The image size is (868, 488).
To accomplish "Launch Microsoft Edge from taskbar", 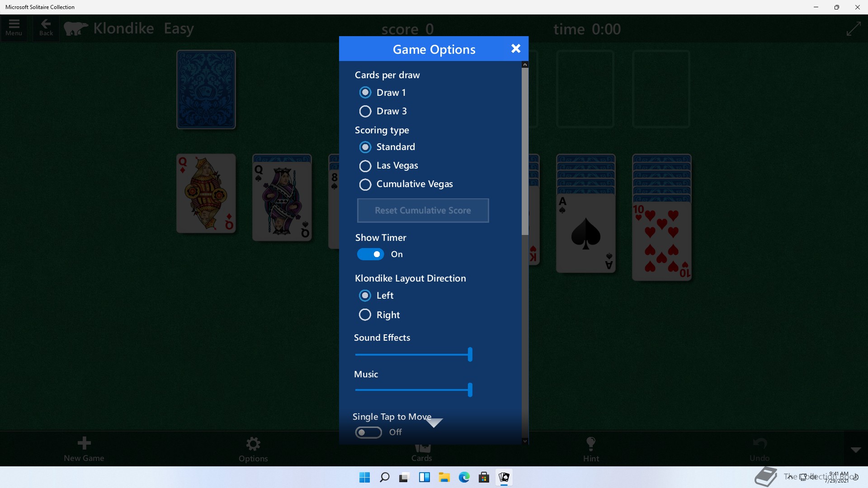I will 464,477.
